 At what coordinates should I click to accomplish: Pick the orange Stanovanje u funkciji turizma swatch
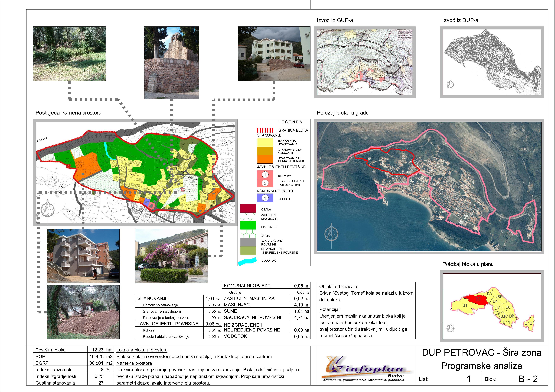[x=265, y=159]
